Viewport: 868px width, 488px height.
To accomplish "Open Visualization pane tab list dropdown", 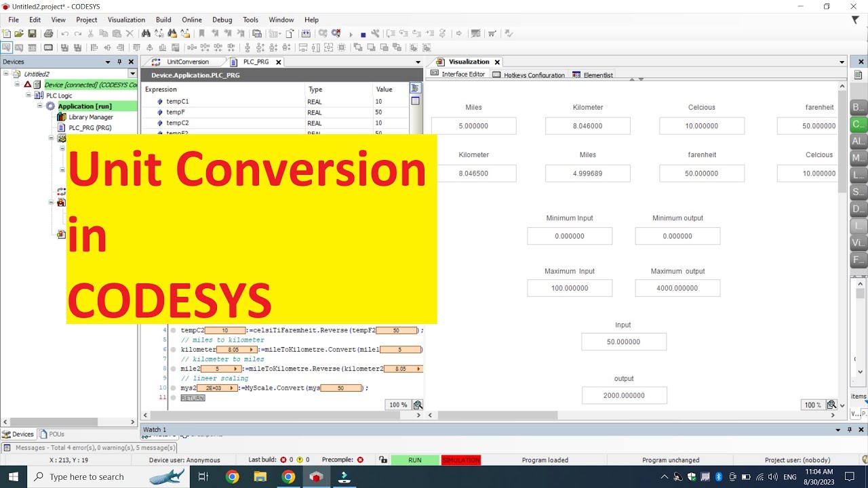I will click(842, 62).
